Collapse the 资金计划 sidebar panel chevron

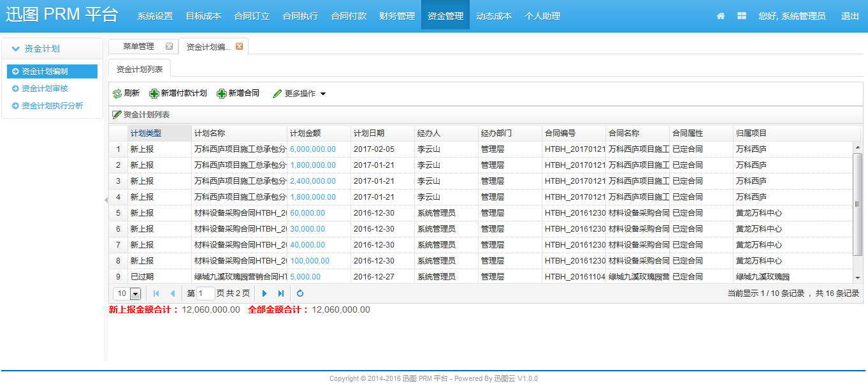(16, 48)
